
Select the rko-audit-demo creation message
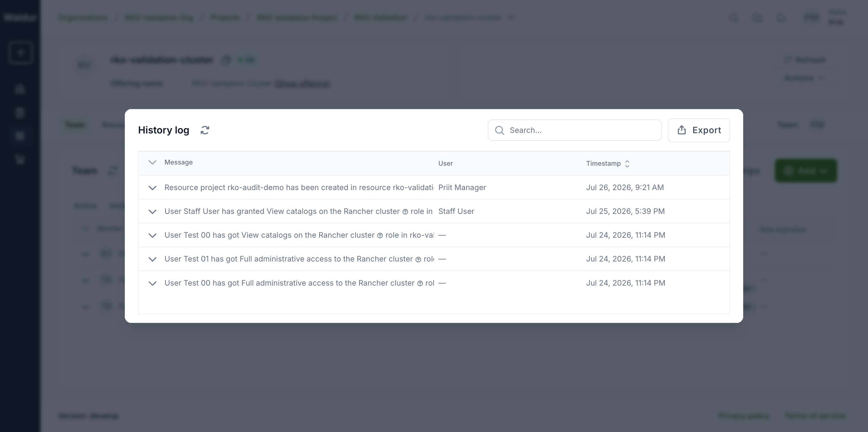299,188
